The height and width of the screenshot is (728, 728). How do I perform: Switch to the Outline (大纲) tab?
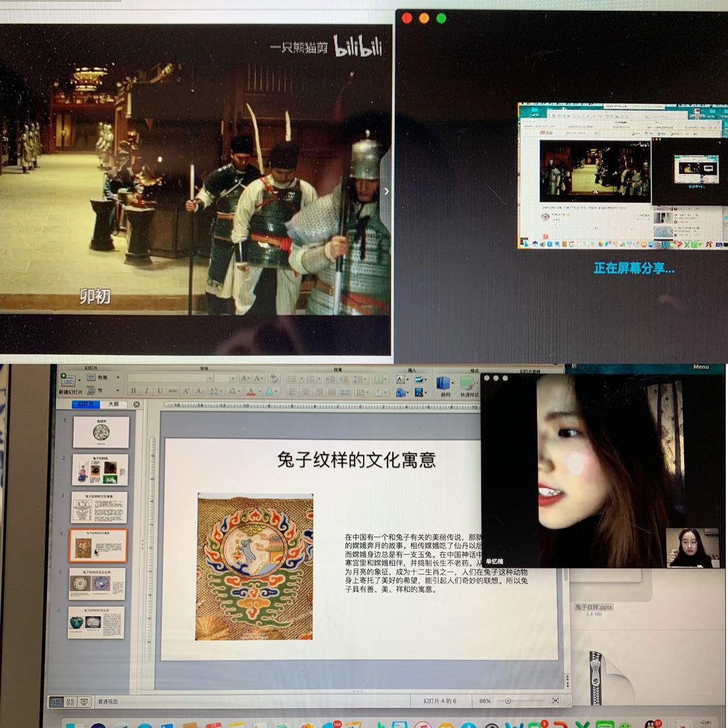(x=113, y=404)
